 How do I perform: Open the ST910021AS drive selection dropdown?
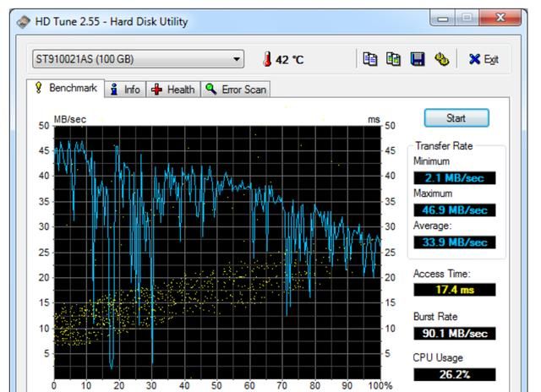(137, 59)
